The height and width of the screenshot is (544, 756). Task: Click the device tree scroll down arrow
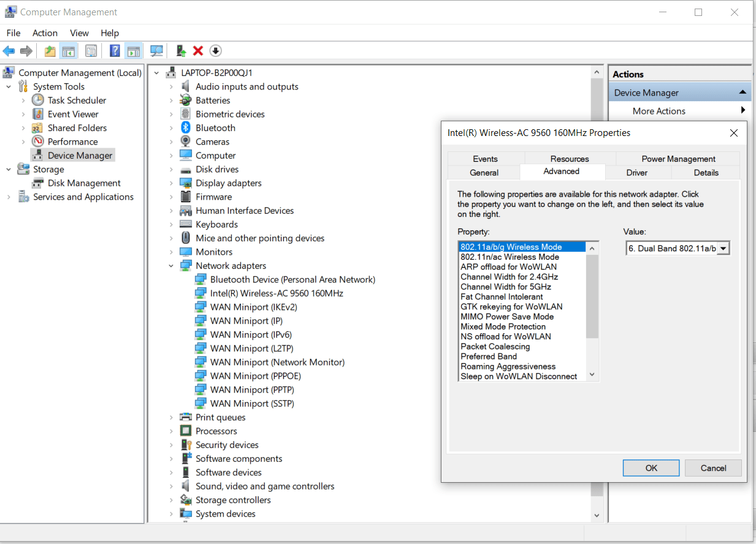(x=597, y=516)
